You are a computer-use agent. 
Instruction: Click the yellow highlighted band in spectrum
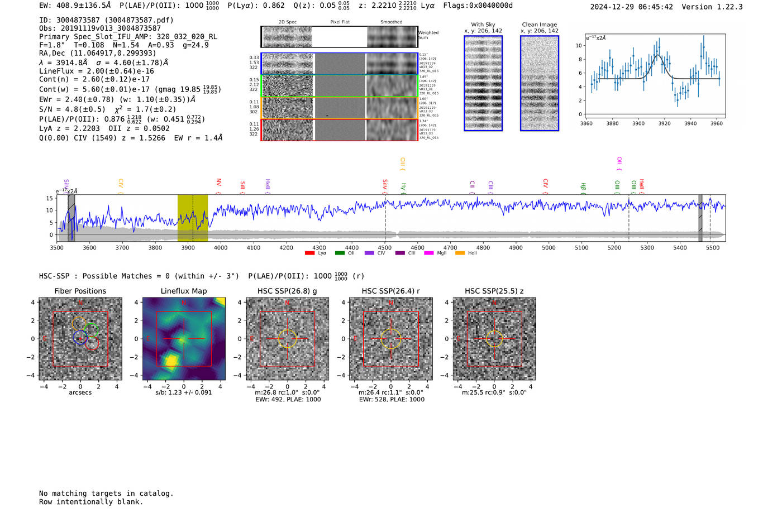click(x=193, y=218)
